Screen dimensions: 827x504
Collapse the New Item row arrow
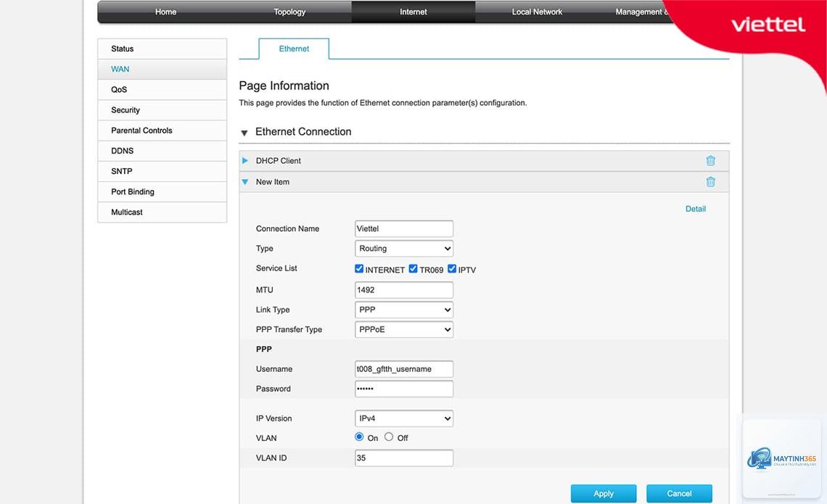click(x=244, y=182)
